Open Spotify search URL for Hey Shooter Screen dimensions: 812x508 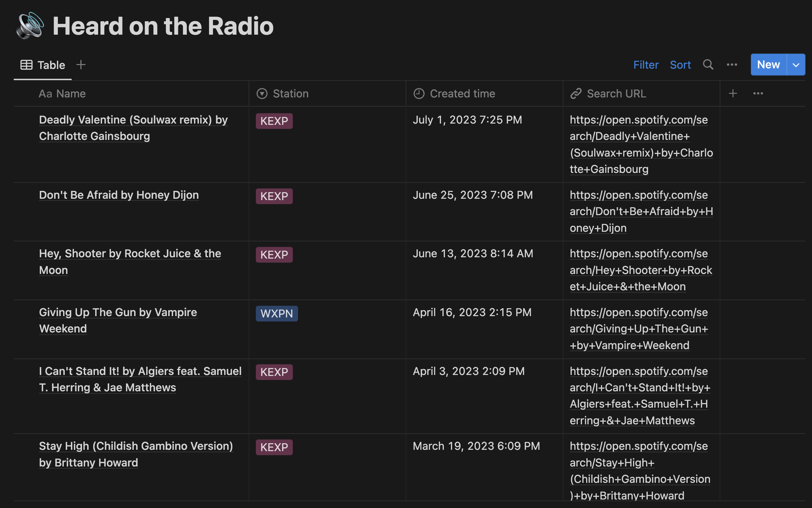641,270
